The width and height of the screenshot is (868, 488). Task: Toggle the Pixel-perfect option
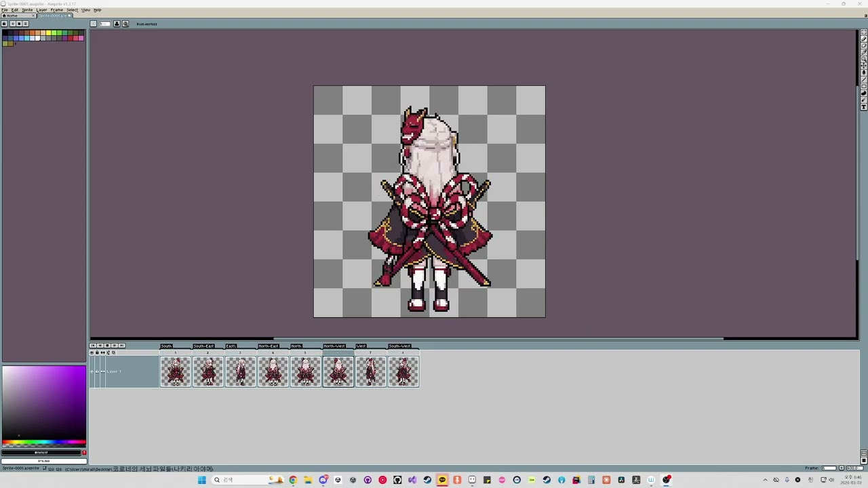[x=146, y=24]
